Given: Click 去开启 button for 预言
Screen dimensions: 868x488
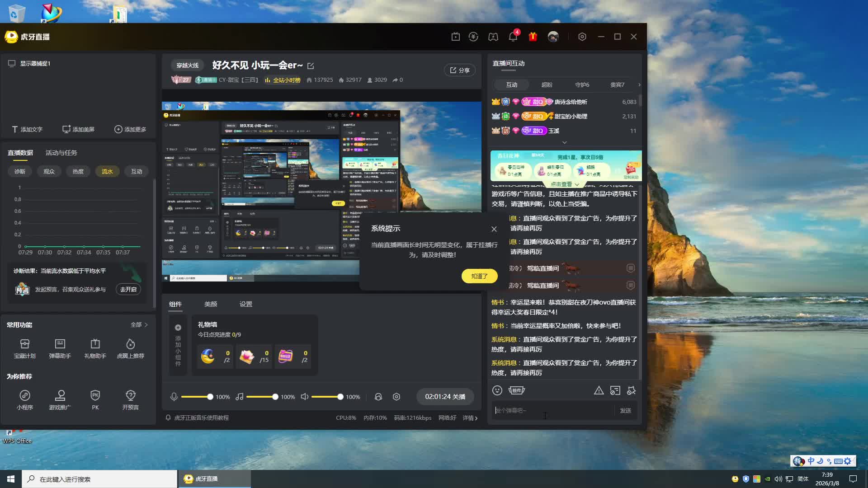Looking at the screenshot, I should click(x=128, y=289).
